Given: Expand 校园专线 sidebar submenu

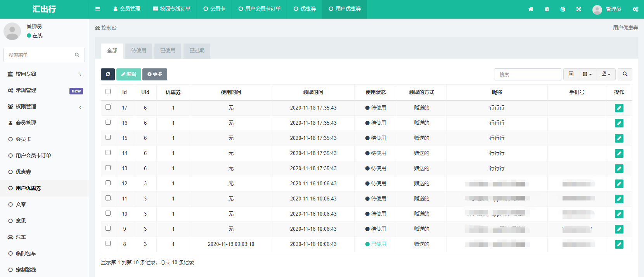Looking at the screenshot, I should [45, 74].
